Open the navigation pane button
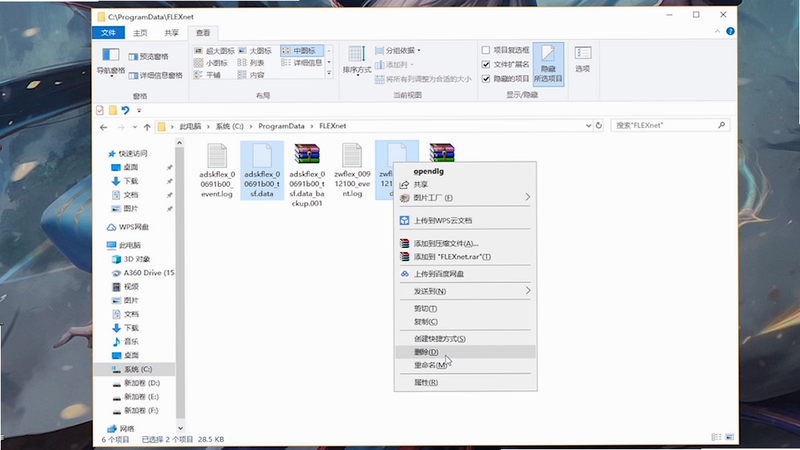Image resolution: width=800 pixels, height=450 pixels. point(111,61)
